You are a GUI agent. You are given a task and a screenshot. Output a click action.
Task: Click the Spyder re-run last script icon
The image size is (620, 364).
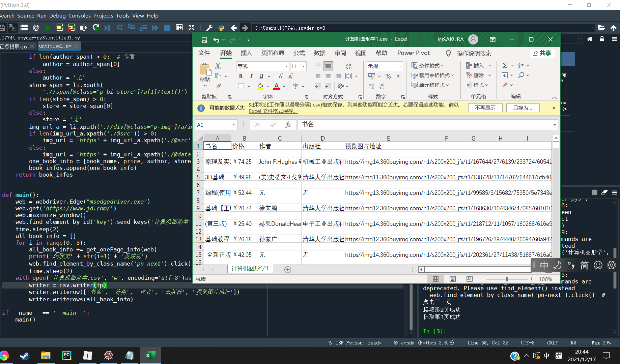click(x=96, y=28)
